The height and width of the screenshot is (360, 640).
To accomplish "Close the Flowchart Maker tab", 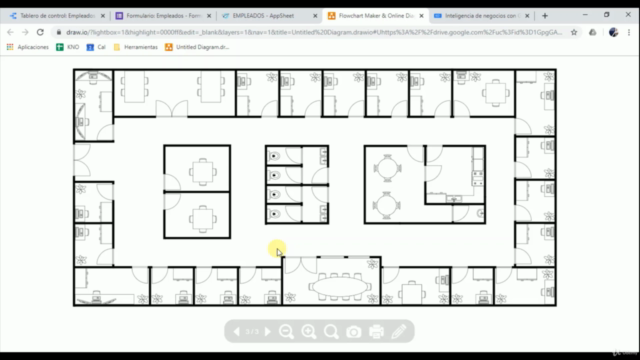I will [x=421, y=16].
